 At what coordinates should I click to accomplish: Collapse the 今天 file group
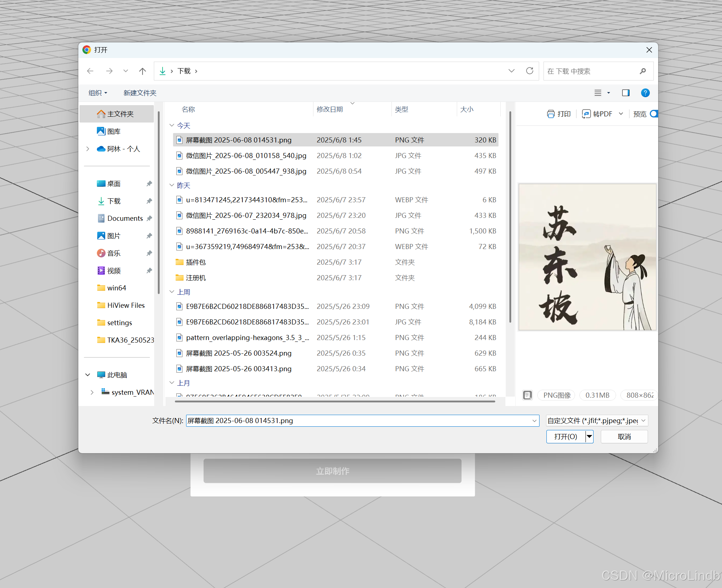click(172, 125)
